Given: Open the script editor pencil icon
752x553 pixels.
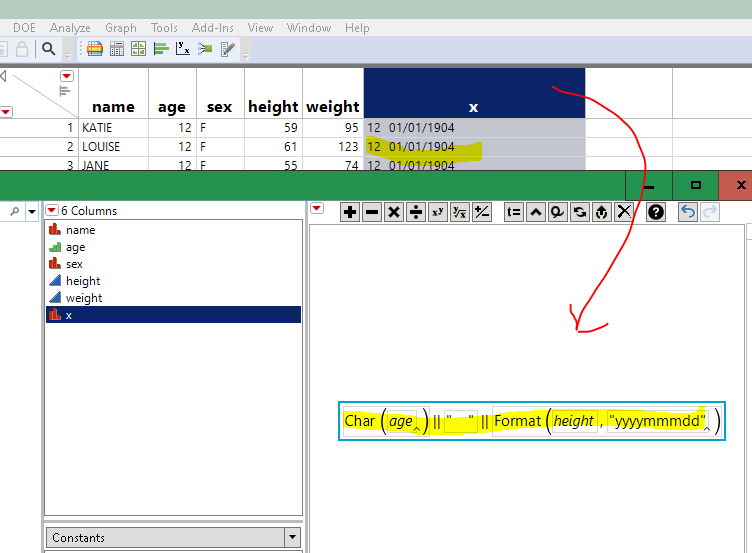Looking at the screenshot, I should pyautogui.click(x=227, y=49).
